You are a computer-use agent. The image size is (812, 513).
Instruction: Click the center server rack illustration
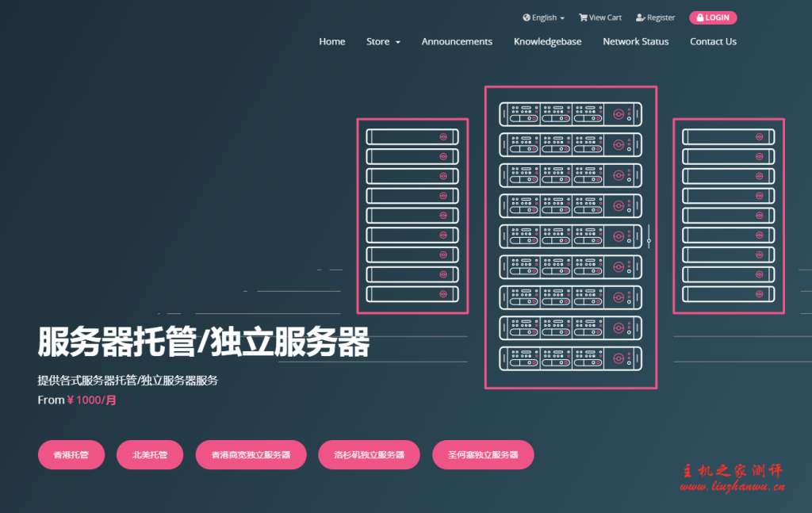tap(571, 236)
